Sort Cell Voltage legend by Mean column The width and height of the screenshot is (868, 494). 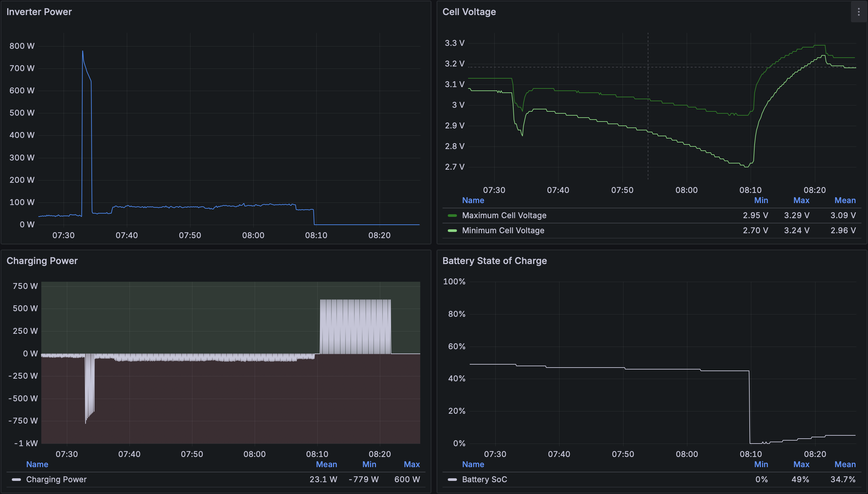[845, 200]
